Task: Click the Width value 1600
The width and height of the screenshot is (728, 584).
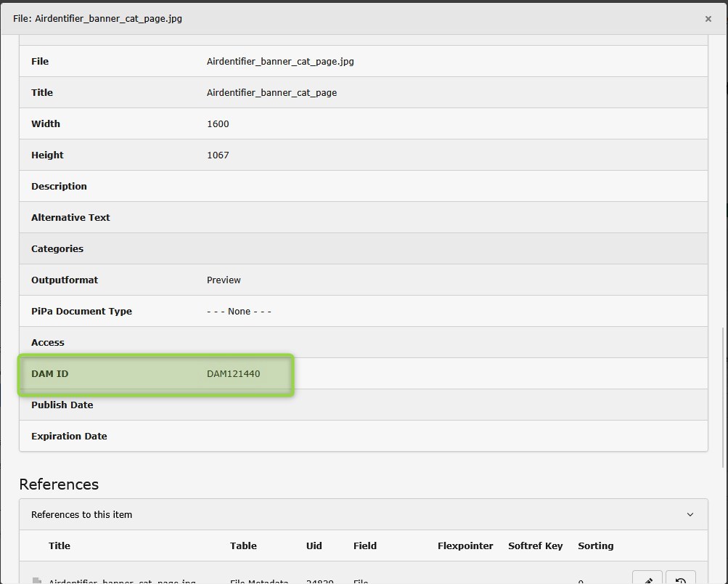Action: [218, 123]
